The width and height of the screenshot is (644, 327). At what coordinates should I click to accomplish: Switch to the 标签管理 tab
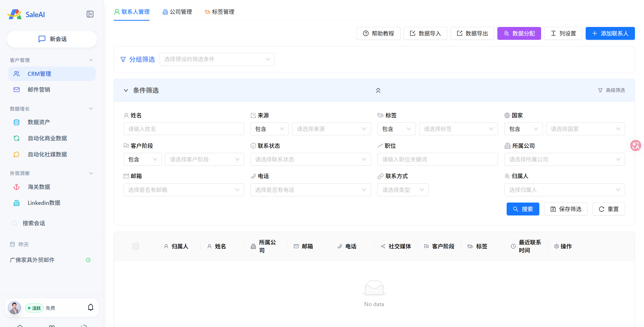[220, 12]
